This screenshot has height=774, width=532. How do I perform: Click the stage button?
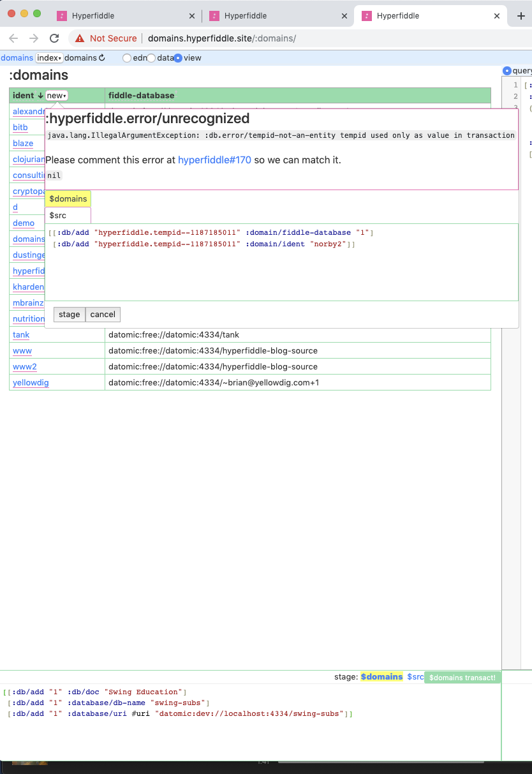tap(70, 315)
